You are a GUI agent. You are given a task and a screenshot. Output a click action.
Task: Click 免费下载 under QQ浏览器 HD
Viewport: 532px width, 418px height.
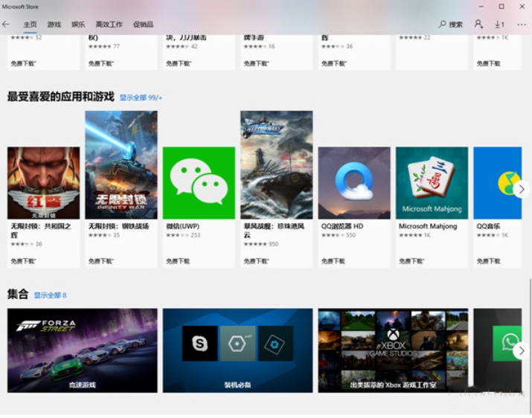click(333, 261)
